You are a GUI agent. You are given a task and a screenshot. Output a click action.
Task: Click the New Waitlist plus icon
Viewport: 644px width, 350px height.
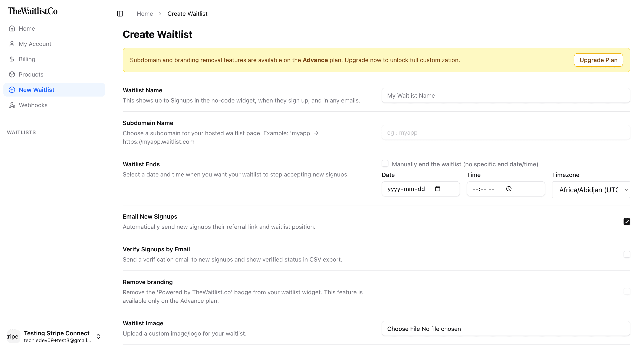(x=12, y=90)
